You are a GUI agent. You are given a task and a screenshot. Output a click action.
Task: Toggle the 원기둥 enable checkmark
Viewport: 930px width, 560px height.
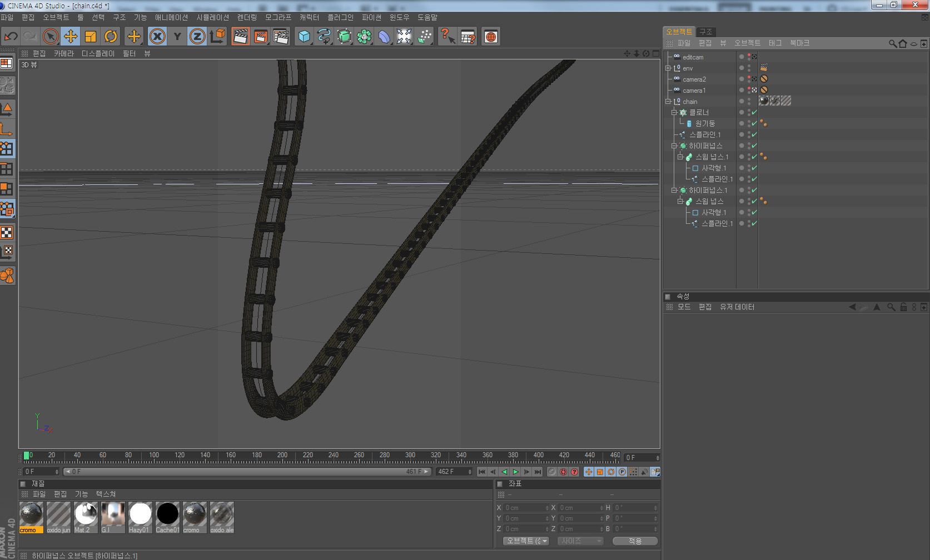[x=754, y=123]
